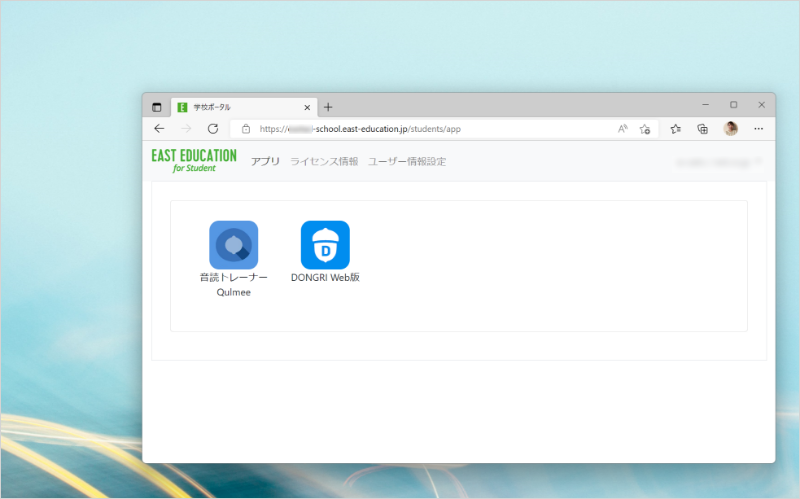Open the Collections icon
This screenshot has height=499, width=800.
703,129
